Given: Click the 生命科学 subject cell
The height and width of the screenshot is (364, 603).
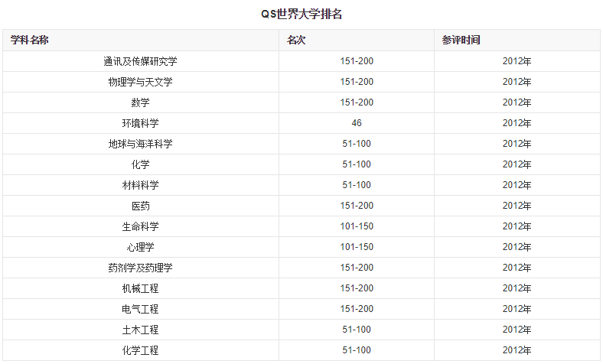Looking at the screenshot, I should [x=140, y=226].
